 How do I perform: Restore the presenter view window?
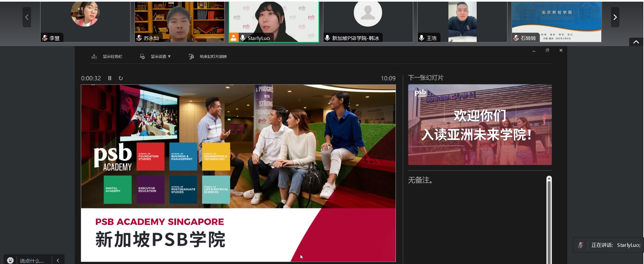tap(547, 50)
